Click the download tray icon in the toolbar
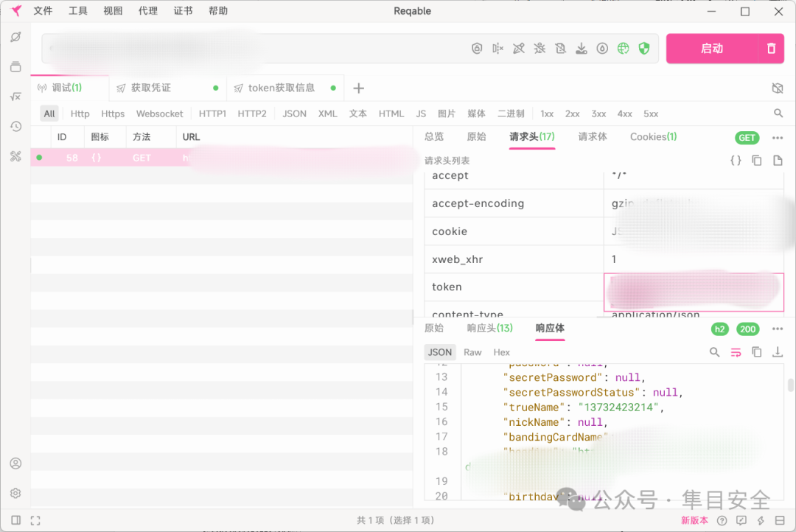This screenshot has width=796, height=532. click(582, 48)
